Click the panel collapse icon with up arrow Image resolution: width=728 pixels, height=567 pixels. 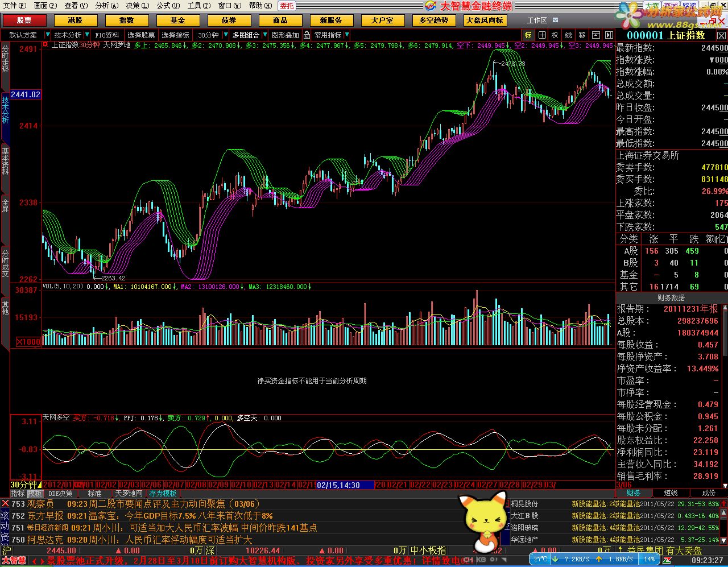(x=595, y=35)
